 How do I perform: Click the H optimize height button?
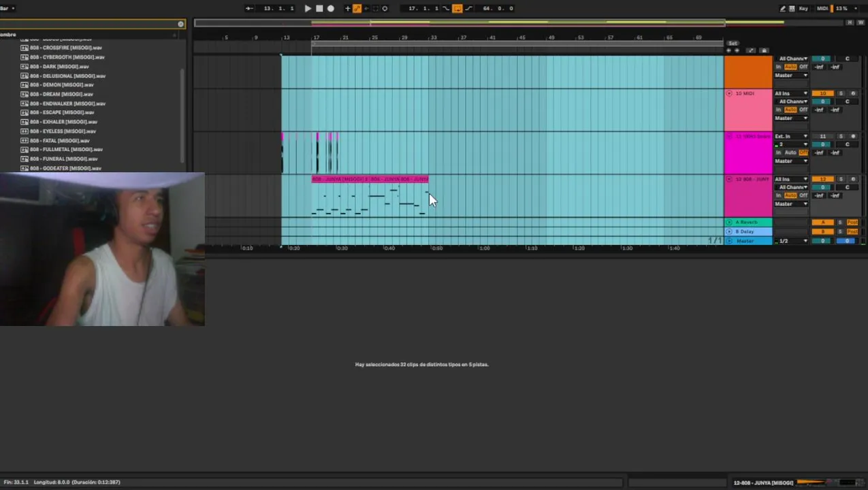pyautogui.click(x=850, y=22)
